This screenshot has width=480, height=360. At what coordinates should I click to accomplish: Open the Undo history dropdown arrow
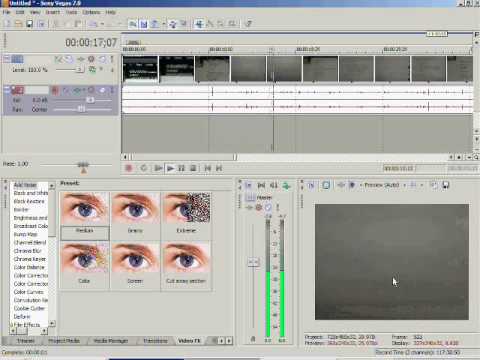pos(102,24)
